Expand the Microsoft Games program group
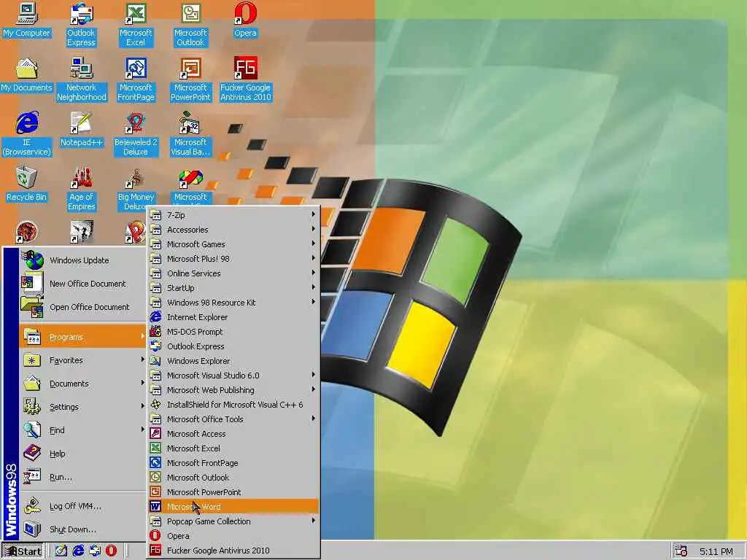 pyautogui.click(x=233, y=244)
